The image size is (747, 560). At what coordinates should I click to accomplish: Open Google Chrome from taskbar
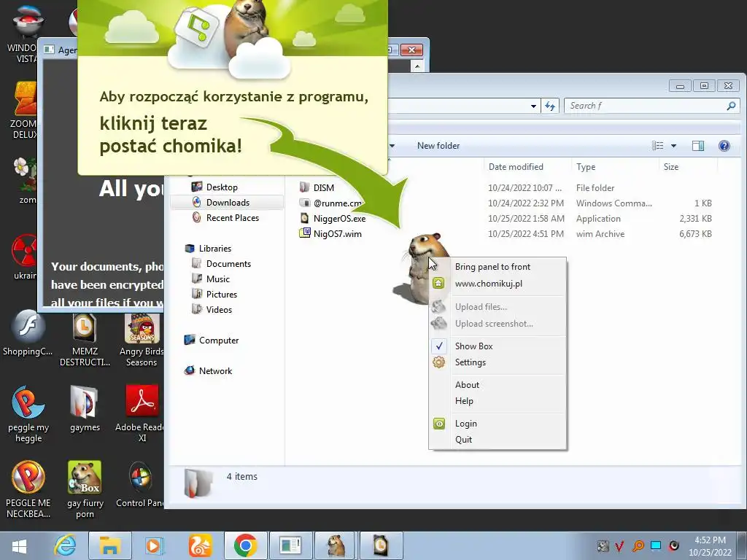245,545
